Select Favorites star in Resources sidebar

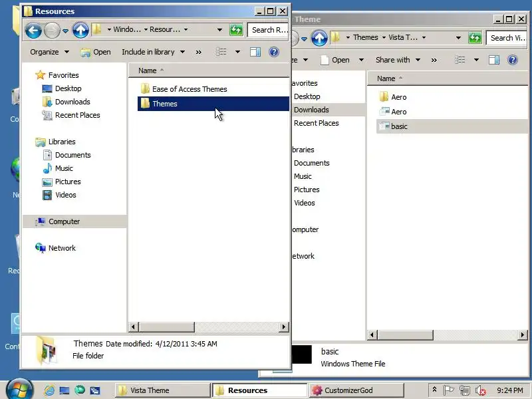41,75
